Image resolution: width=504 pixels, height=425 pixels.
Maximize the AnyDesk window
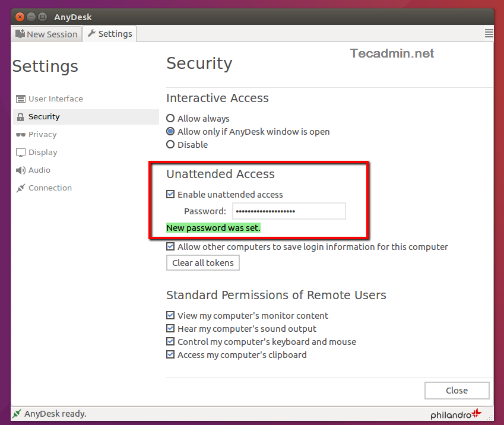click(x=42, y=17)
